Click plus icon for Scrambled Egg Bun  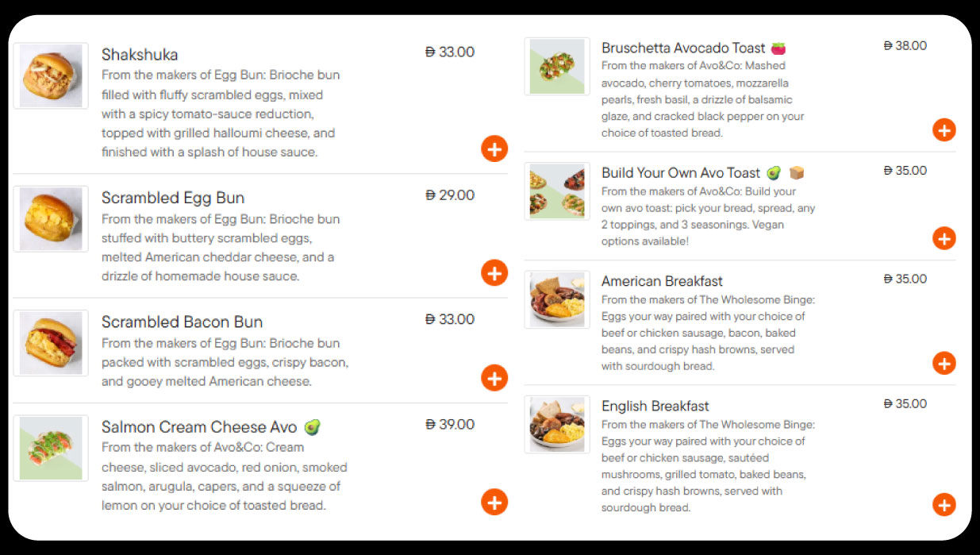[x=494, y=272]
